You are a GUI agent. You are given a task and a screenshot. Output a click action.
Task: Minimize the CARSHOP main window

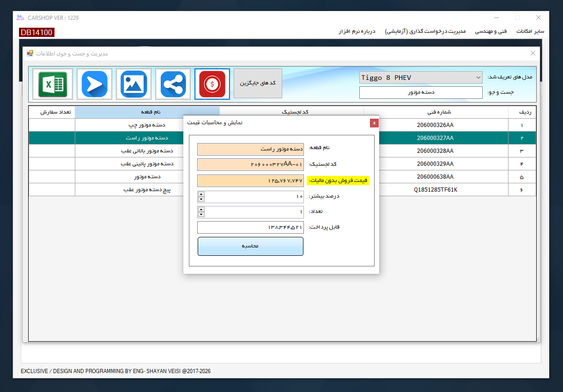(x=496, y=18)
